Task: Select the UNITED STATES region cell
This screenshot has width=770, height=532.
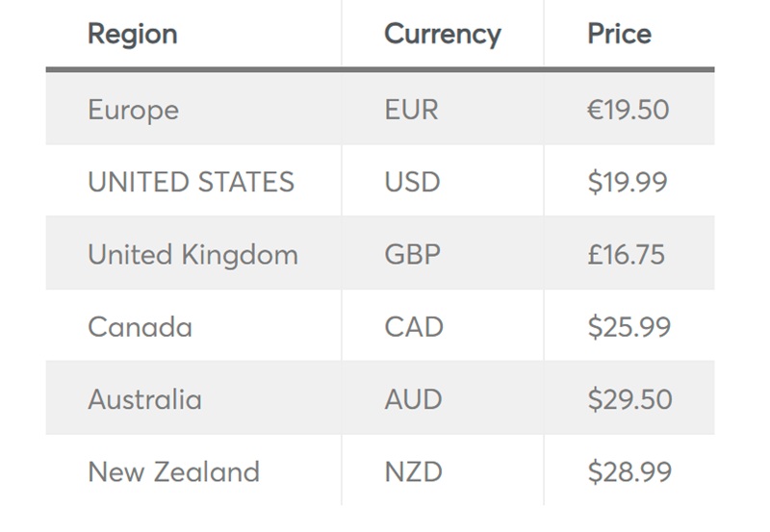Action: 191,182
